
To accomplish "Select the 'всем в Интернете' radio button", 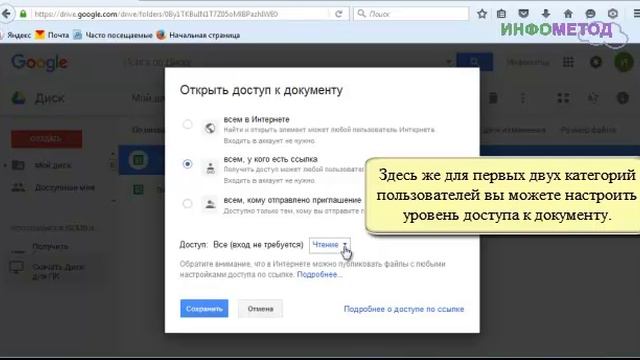I will tap(187, 124).
